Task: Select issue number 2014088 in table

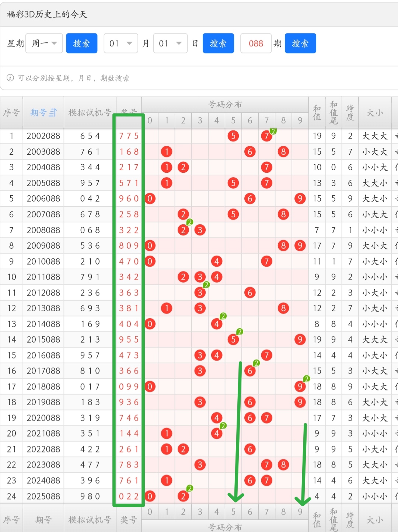Action: point(43,324)
